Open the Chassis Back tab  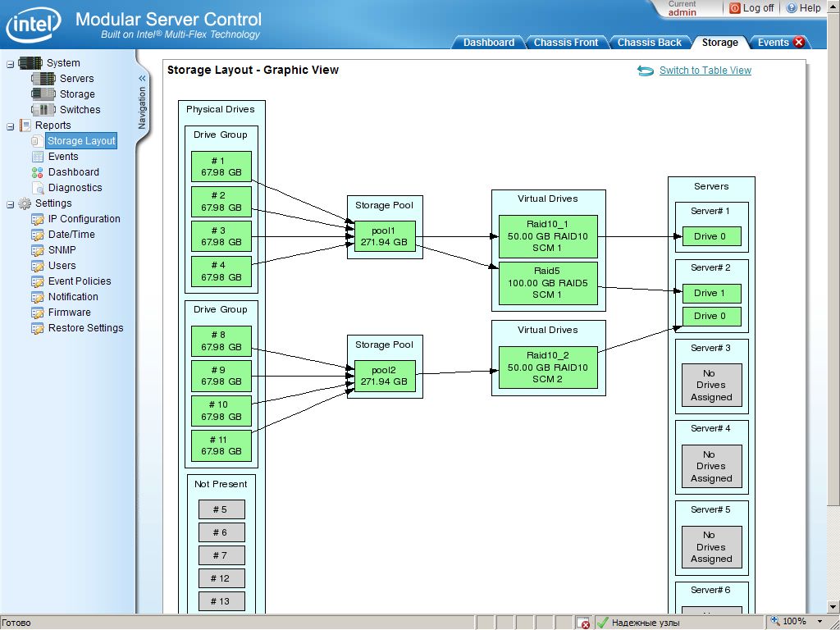point(649,43)
